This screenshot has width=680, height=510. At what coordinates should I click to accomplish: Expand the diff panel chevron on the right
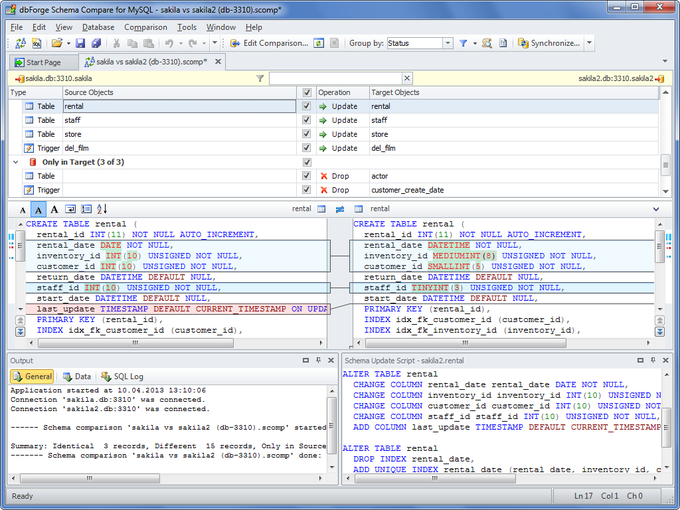(656, 209)
